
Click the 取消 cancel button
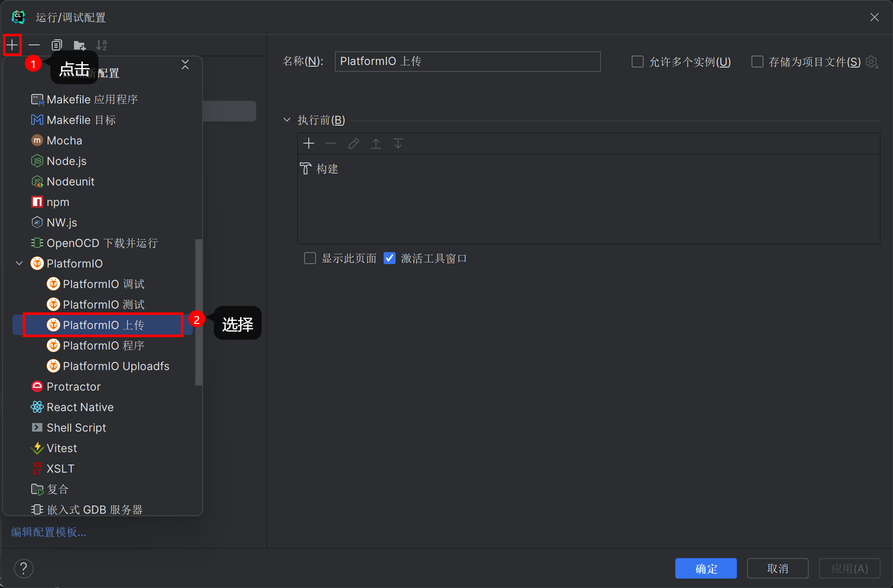pyautogui.click(x=778, y=568)
